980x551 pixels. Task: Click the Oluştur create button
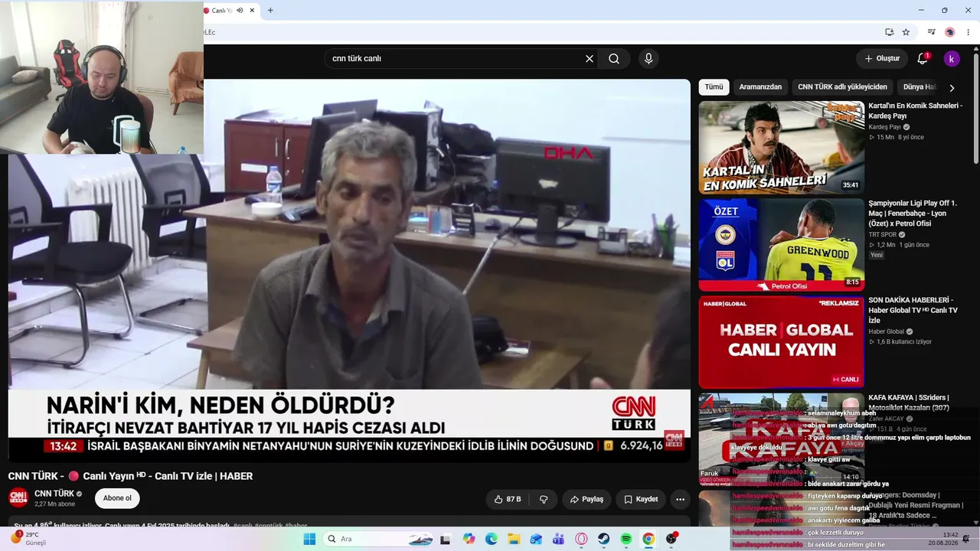pos(882,59)
